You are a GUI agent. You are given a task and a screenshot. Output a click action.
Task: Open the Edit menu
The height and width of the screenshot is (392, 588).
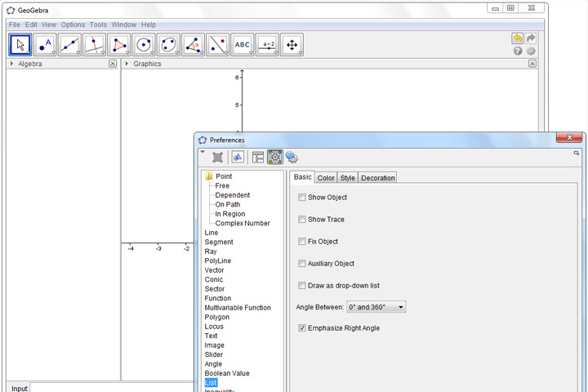coord(31,24)
